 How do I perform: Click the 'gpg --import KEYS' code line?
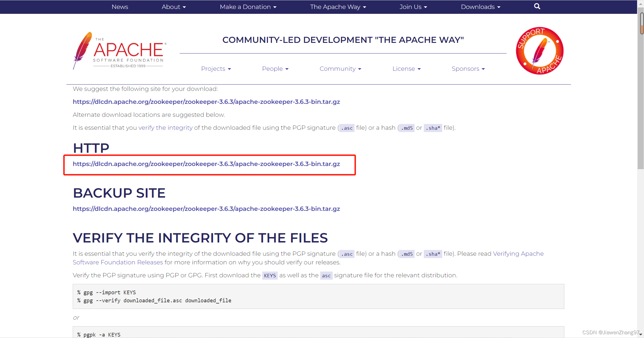point(107,293)
